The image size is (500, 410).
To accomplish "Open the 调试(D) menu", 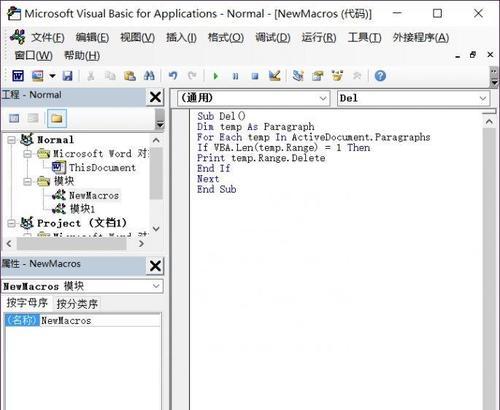I will 273,37.
